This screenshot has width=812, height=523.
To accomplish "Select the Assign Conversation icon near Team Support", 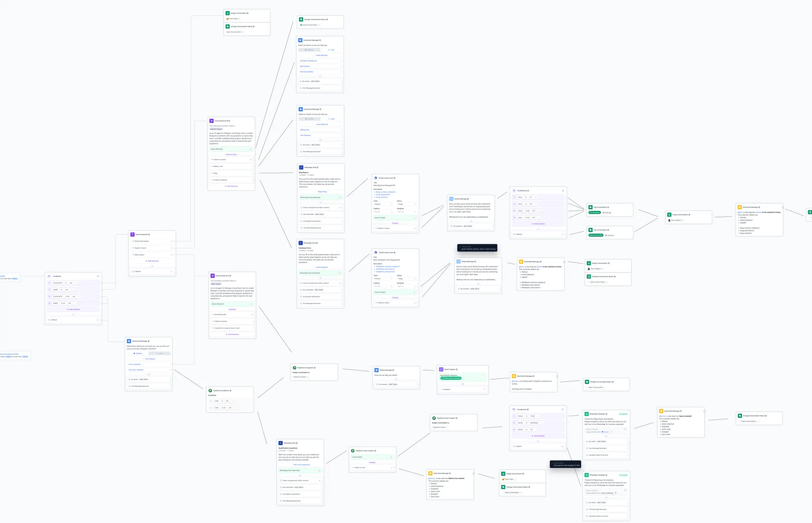I will point(669,215).
